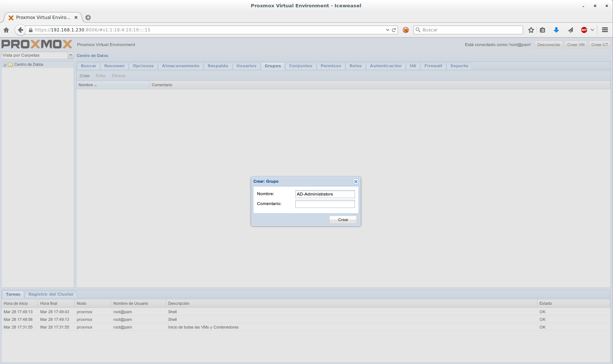Click the Crear button in the dialog
613x364 pixels.
point(343,220)
